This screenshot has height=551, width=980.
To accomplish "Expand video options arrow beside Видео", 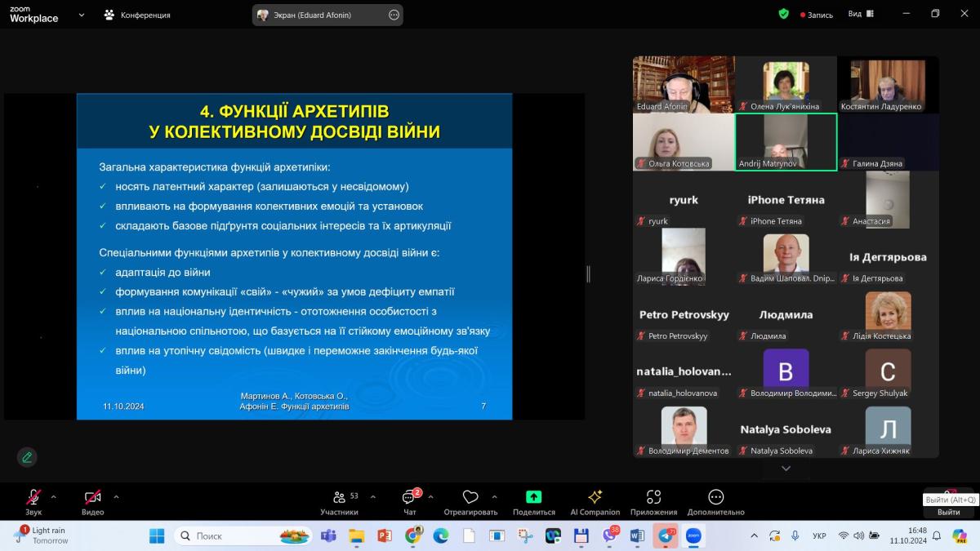I will pyautogui.click(x=116, y=496).
